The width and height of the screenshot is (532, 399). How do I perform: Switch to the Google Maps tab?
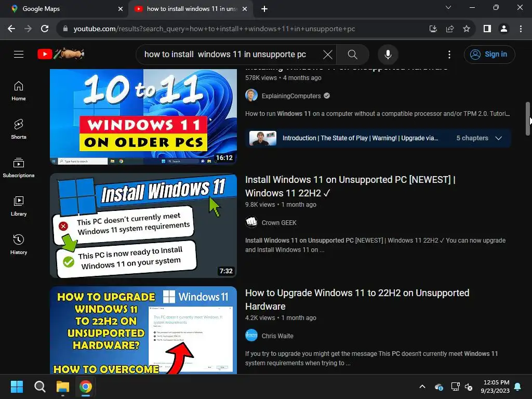tap(64, 9)
